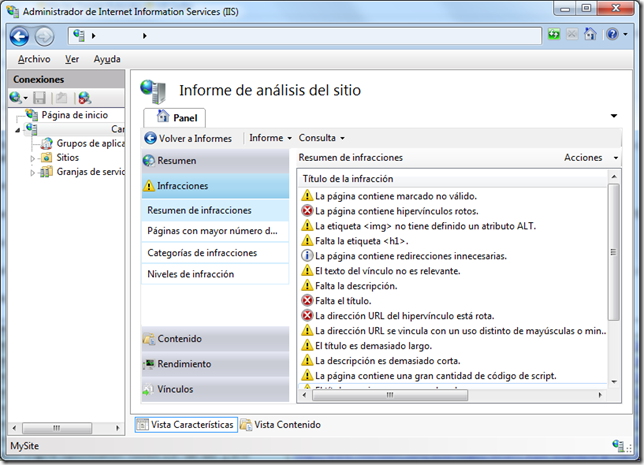Screen dimensions: 644x465
Task: Click the Conexiones panel horizontal scrollbar thumb
Action: pos(57,428)
